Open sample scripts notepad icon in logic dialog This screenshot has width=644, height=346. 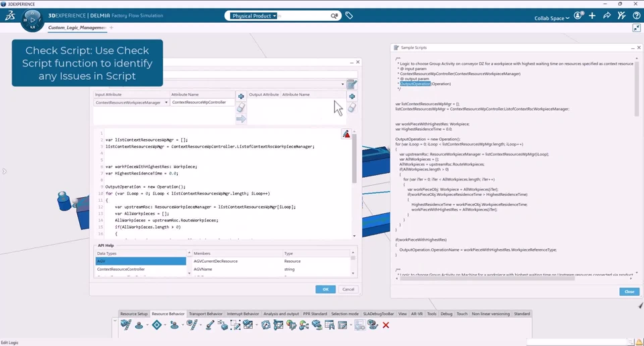352,84
